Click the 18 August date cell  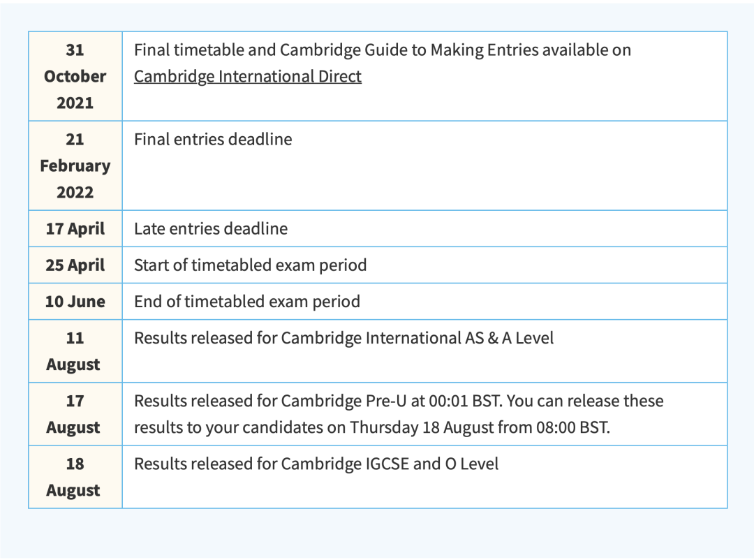point(75,477)
